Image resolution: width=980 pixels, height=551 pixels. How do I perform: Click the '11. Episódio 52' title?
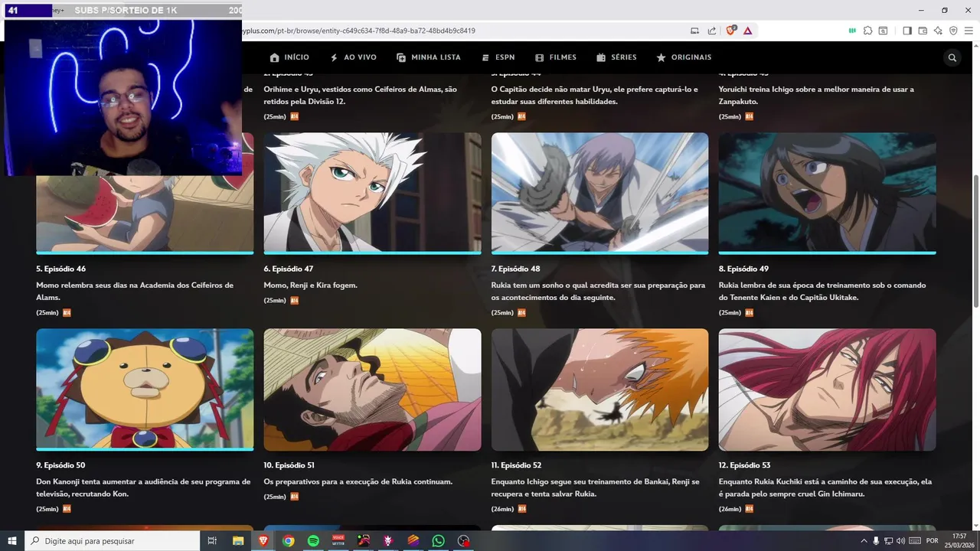tap(516, 465)
